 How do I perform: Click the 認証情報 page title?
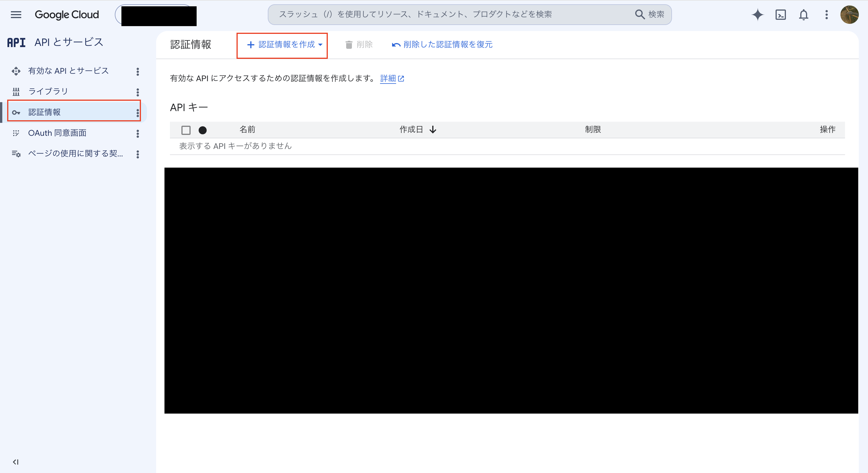coord(191,44)
